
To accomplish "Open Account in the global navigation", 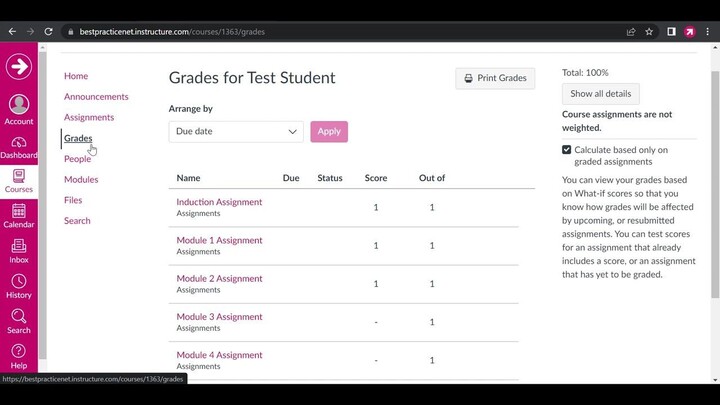I will [19, 110].
